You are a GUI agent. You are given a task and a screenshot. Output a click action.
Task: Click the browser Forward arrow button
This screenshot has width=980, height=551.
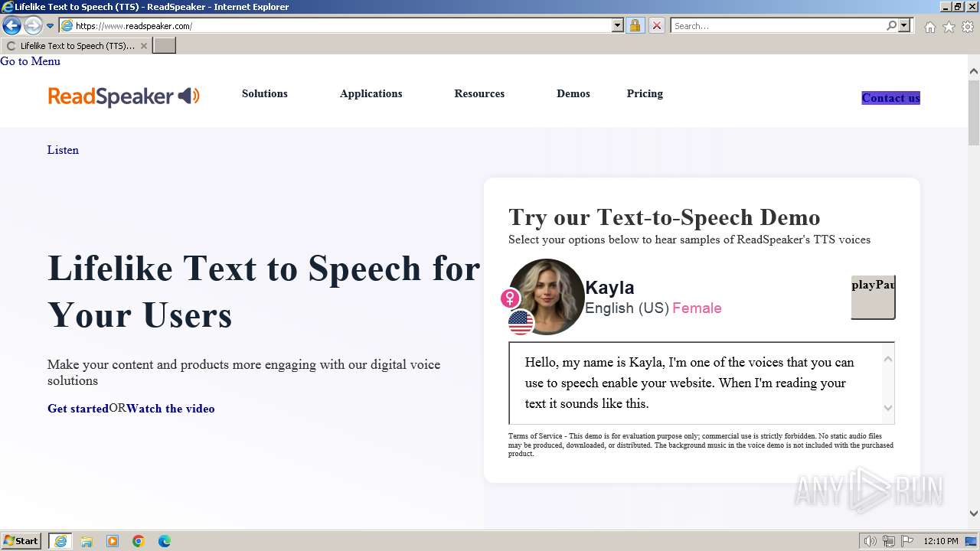[32, 25]
